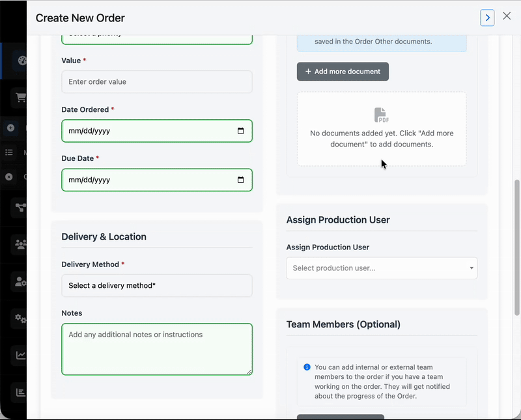This screenshot has height=420, width=521.
Task: Select the analytics chart icon in the sidebar
Action: [20, 356]
